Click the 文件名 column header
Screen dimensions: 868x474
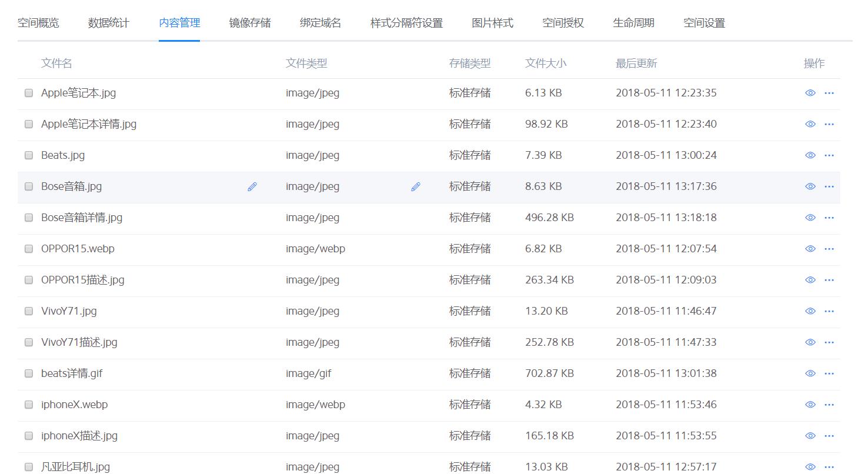click(56, 64)
